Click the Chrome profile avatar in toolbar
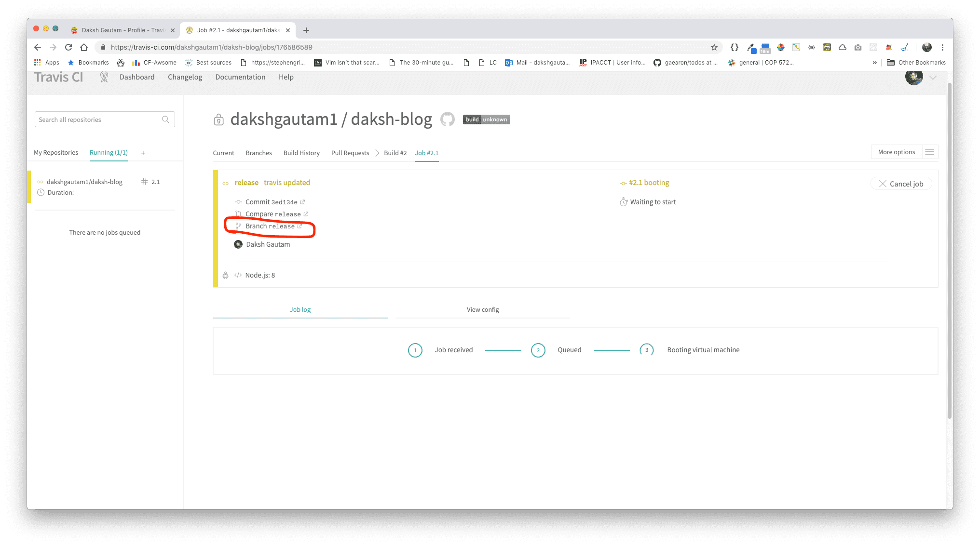Screen dimensions: 980x545 (927, 47)
